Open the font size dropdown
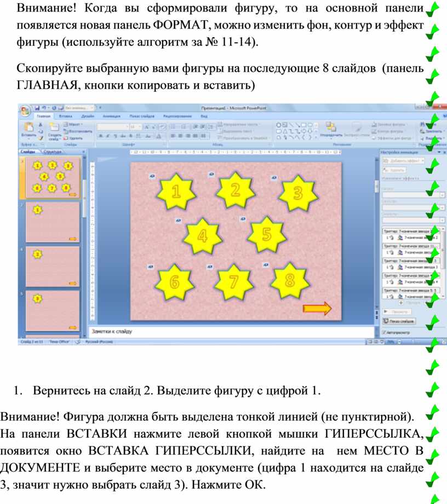Image resolution: width=447 pixels, height=504 pixels. coord(135,127)
